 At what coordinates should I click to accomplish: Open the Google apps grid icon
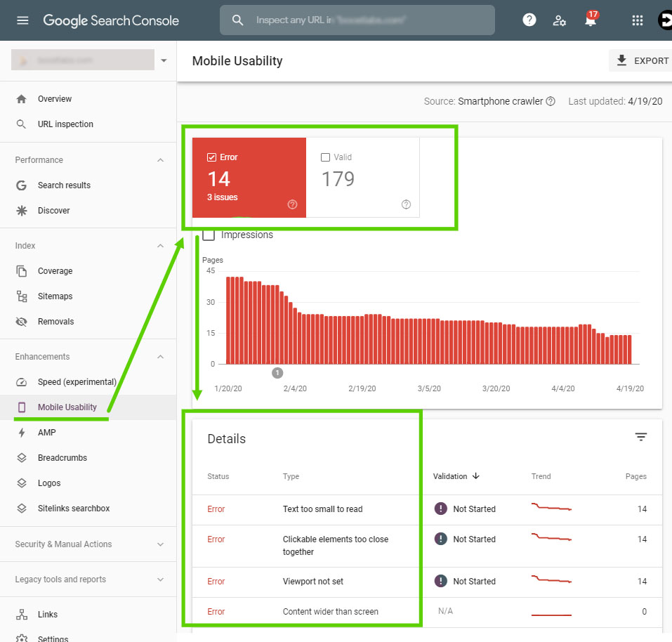tap(638, 20)
